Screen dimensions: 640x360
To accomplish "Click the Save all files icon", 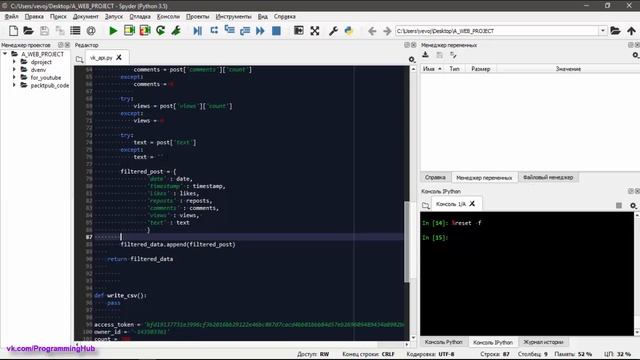I will tap(60, 31).
